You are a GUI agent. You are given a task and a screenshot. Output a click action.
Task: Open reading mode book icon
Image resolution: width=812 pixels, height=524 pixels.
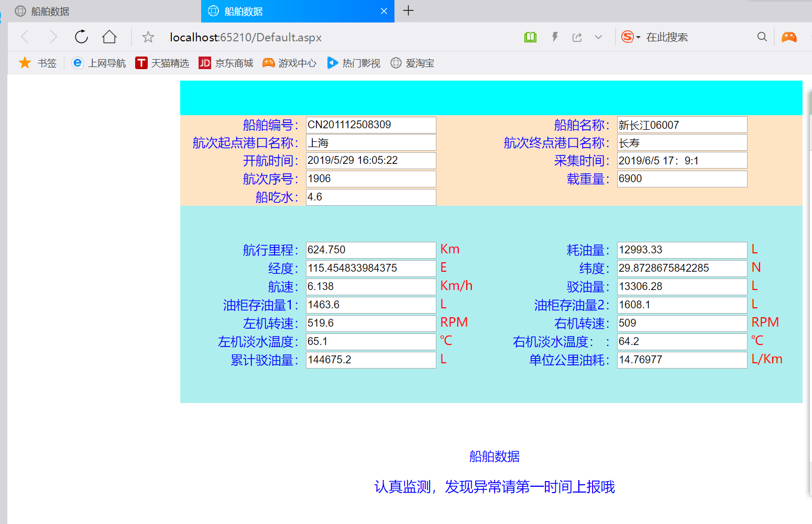(x=530, y=37)
